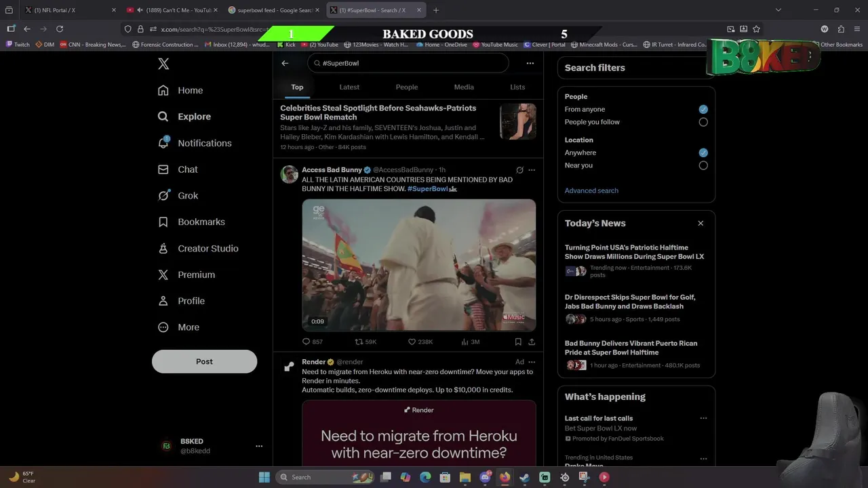Click the #SuperBowl hashtag in the post
Screen dimensions: 868x488
pyautogui.click(x=428, y=188)
